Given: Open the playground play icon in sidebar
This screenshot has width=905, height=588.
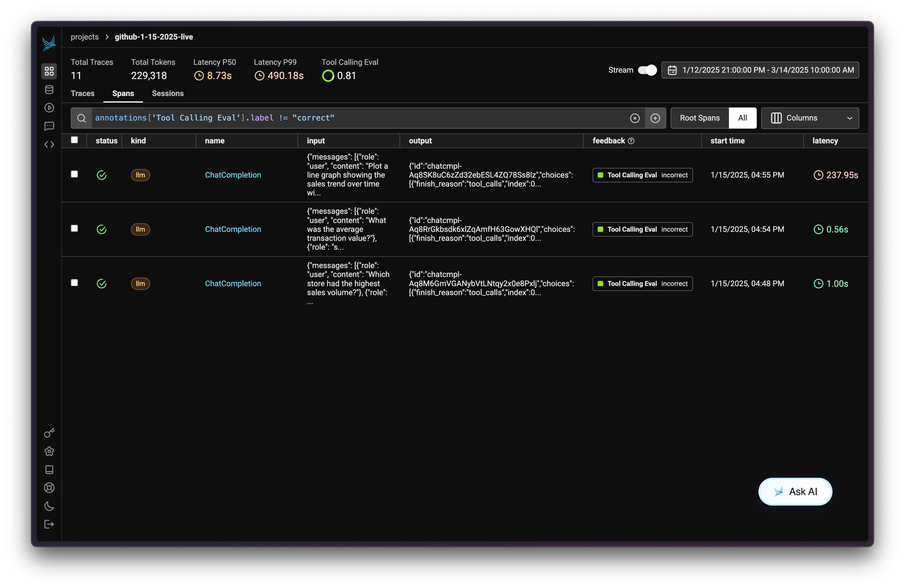Looking at the screenshot, I should (x=49, y=108).
